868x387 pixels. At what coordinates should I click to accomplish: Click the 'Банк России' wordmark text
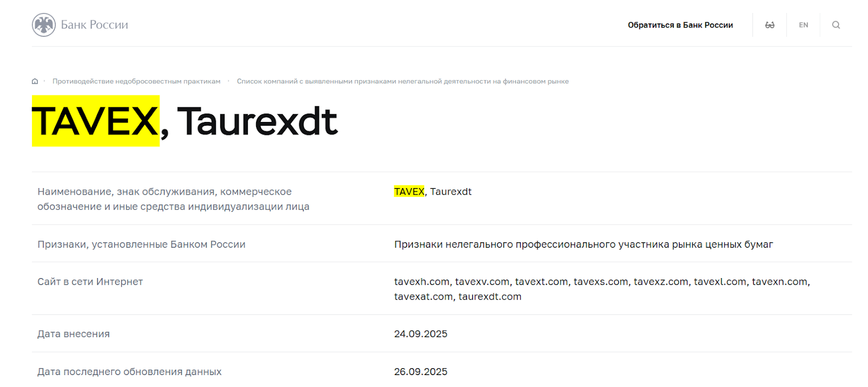coord(94,25)
